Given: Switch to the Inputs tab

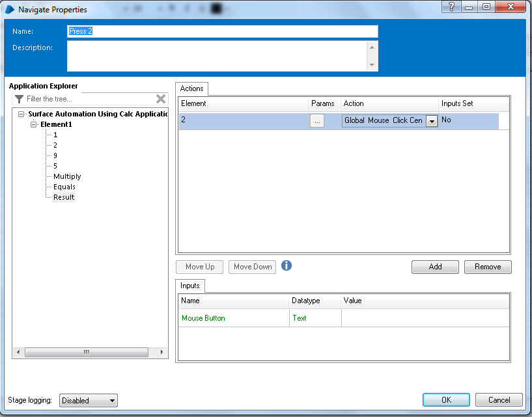Looking at the screenshot, I should pyautogui.click(x=189, y=285).
